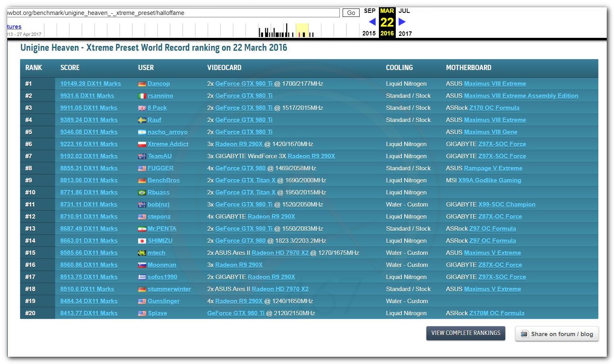Click the flag next to mtech
Screen dimensions: 614x364
pos(142,253)
